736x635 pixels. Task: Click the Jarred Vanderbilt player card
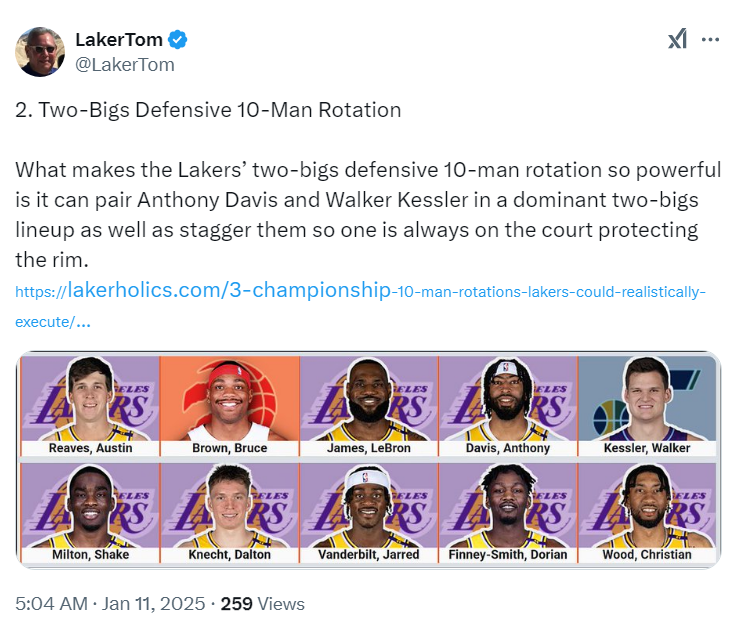coord(368,512)
